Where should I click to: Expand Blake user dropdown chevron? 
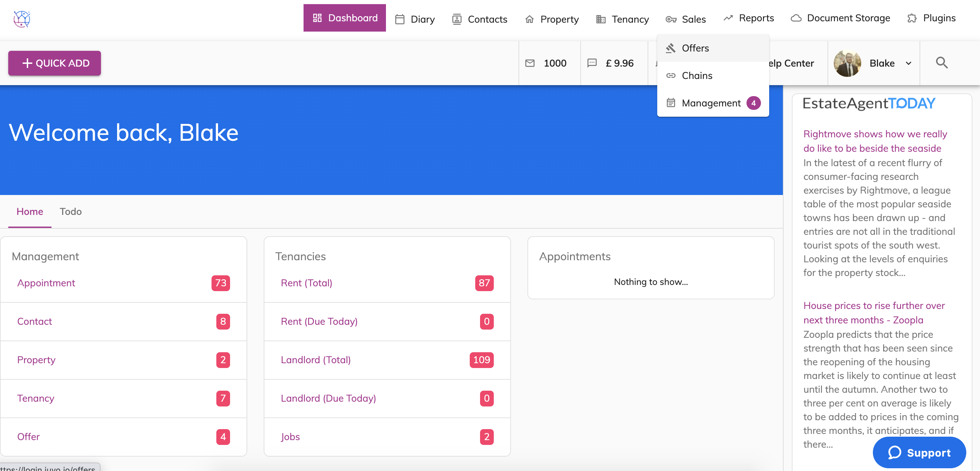(x=909, y=64)
